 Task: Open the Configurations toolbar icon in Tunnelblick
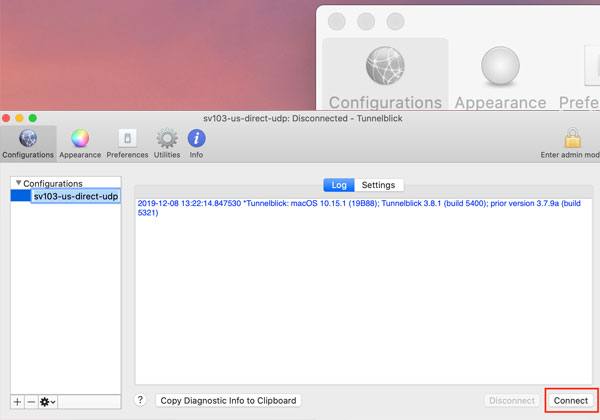click(28, 144)
